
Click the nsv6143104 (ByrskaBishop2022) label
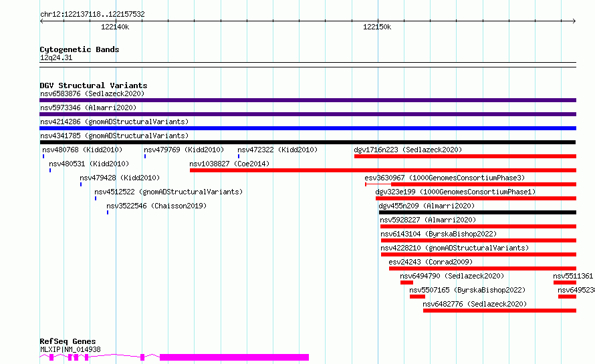439,234
